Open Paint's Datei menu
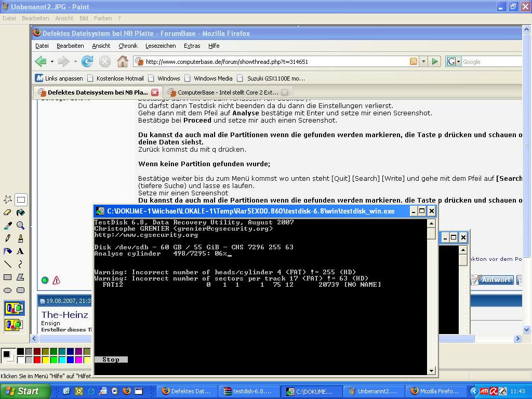The height and width of the screenshot is (399, 532). 9,18
